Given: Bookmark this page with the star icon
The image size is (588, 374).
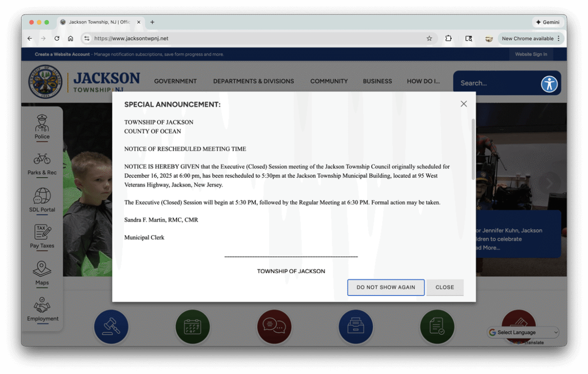Looking at the screenshot, I should [429, 38].
